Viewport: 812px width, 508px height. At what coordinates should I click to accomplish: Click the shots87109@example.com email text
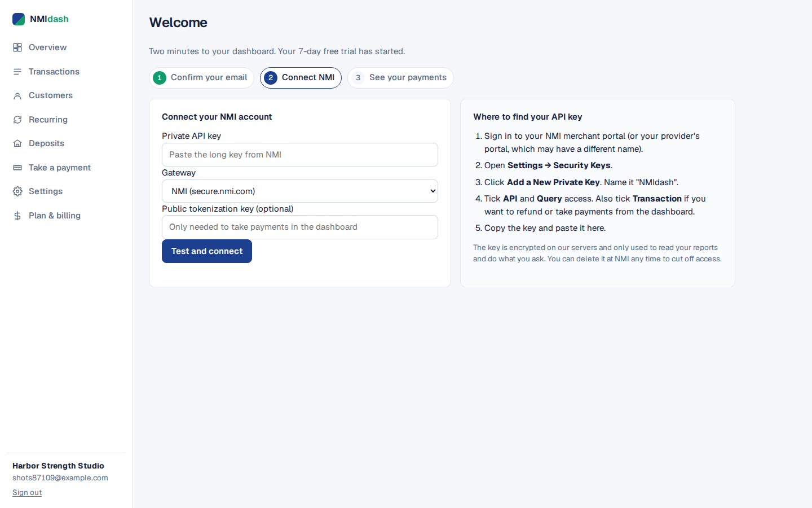(60, 478)
